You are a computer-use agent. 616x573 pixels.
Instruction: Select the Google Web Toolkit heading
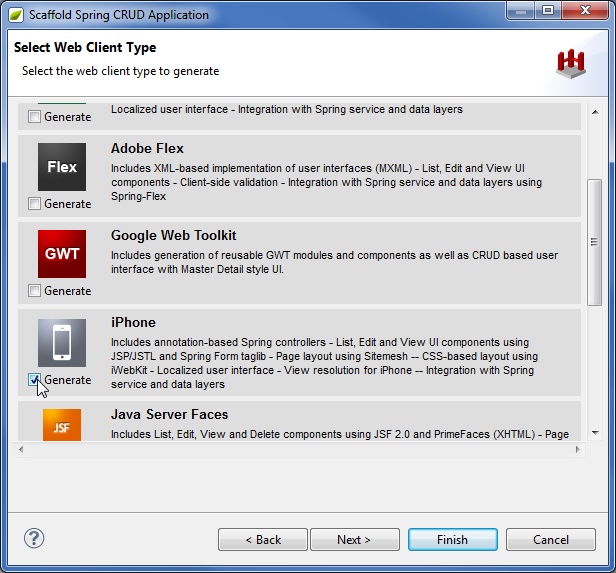point(174,235)
